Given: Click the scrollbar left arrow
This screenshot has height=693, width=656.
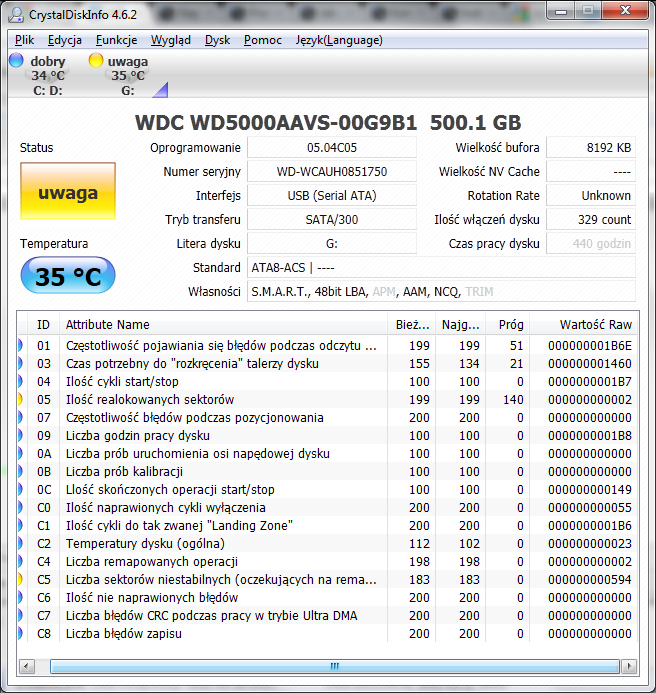Looking at the screenshot, I should [x=27, y=666].
